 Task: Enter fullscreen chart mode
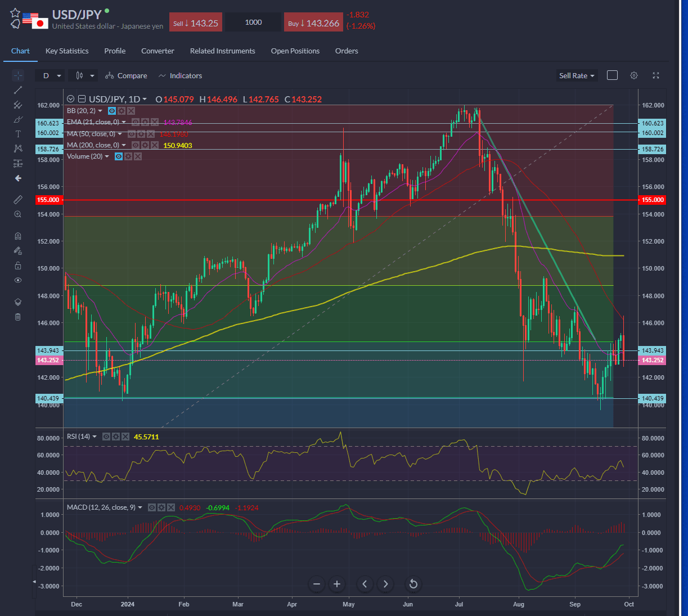pos(656,75)
